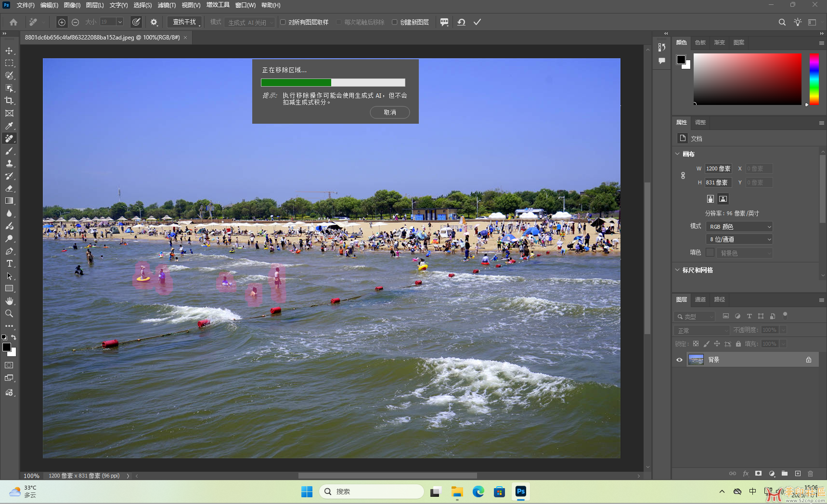The image size is (827, 504).
Task: Select the Zoom tool
Action: (10, 313)
